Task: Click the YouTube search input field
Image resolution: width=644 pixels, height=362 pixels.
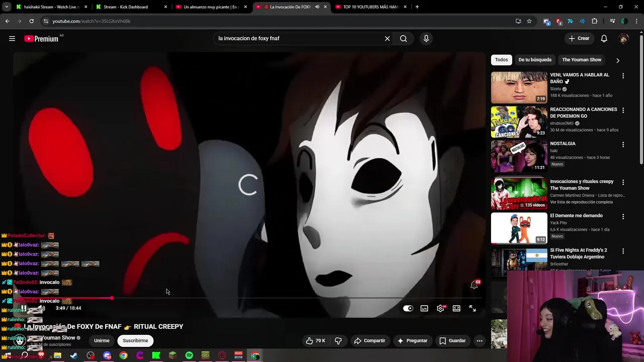Action: coord(299,38)
